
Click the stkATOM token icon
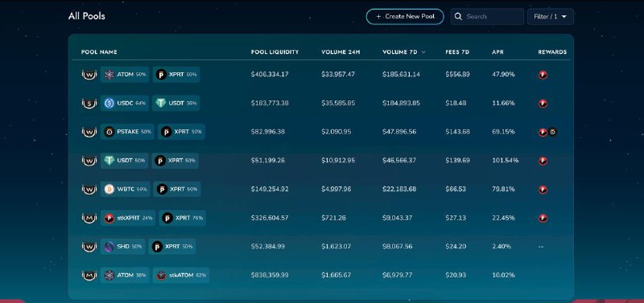pos(162,275)
